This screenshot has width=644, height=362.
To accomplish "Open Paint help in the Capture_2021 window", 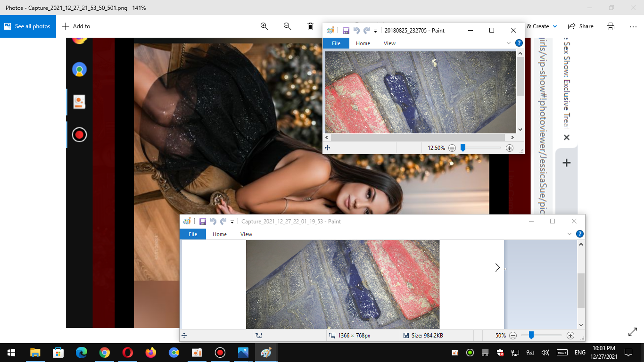I will point(580,234).
